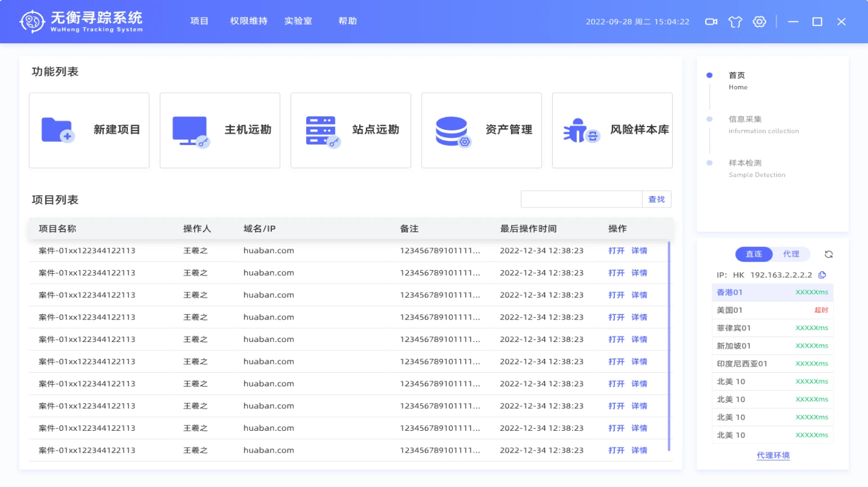The width and height of the screenshot is (868, 487).
Task: Click the 新建项目 folder icon
Action: [x=58, y=130]
